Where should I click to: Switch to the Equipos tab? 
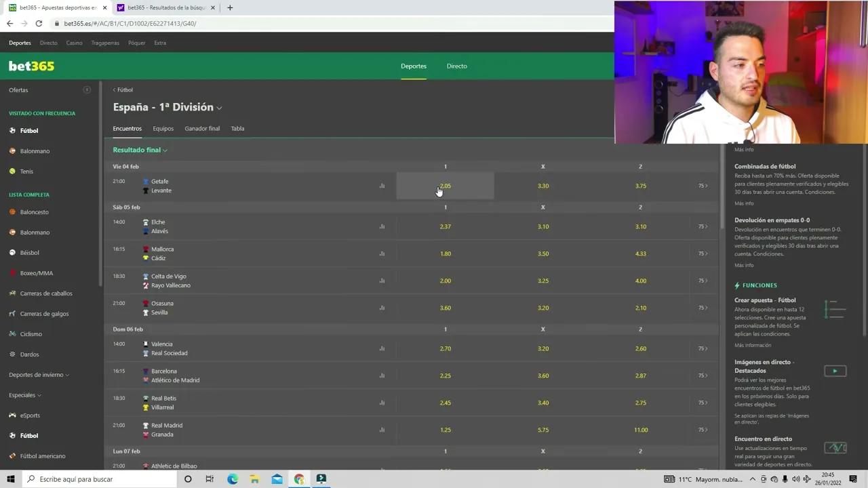point(163,128)
